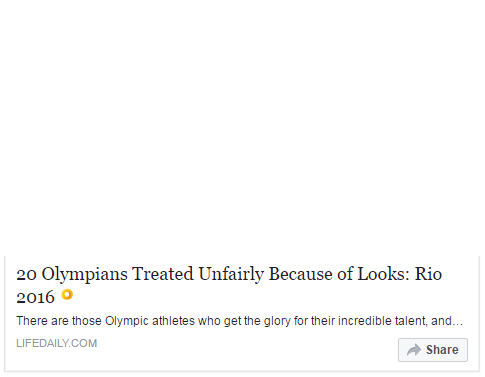Click the article description starting 'There are those'
The image size is (485, 377).
(239, 321)
